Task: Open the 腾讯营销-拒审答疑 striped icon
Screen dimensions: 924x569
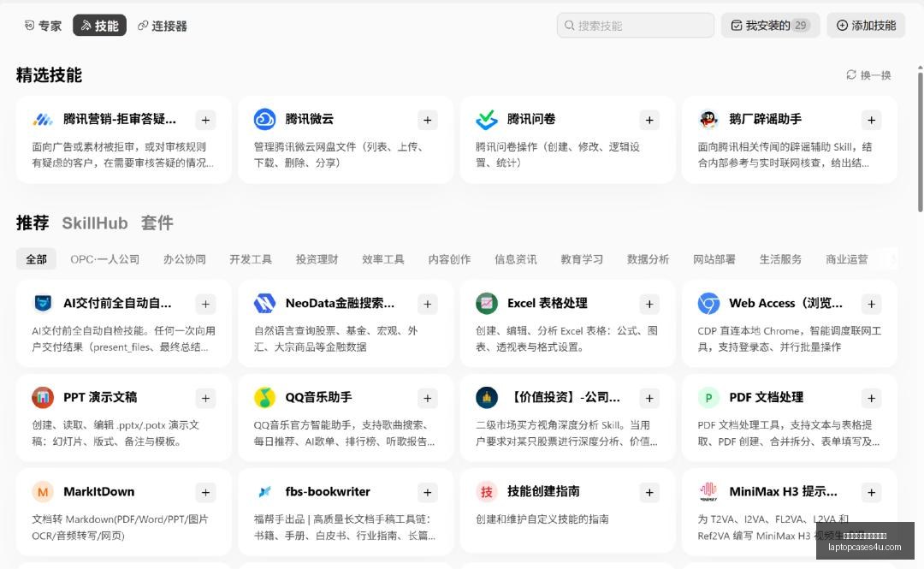Action: [43, 120]
